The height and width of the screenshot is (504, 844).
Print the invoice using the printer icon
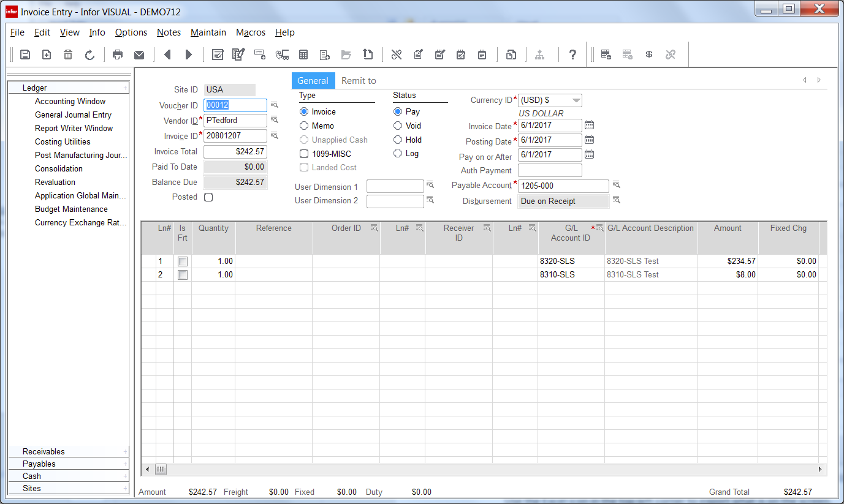[118, 55]
